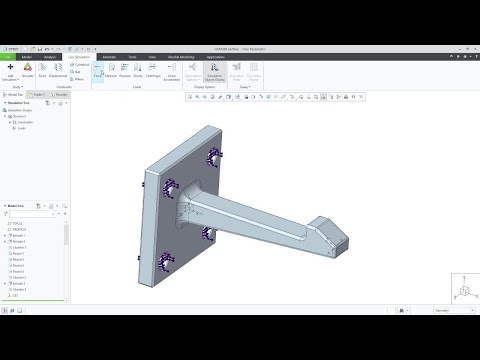Viewport: 480px width, 360px height.
Task: Click the Save icon in quick access
Action: coord(40,49)
